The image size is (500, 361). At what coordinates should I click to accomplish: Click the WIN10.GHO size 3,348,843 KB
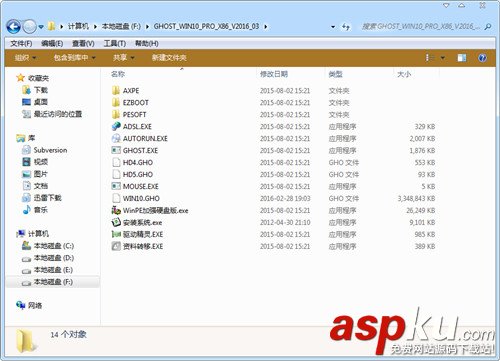(x=416, y=199)
